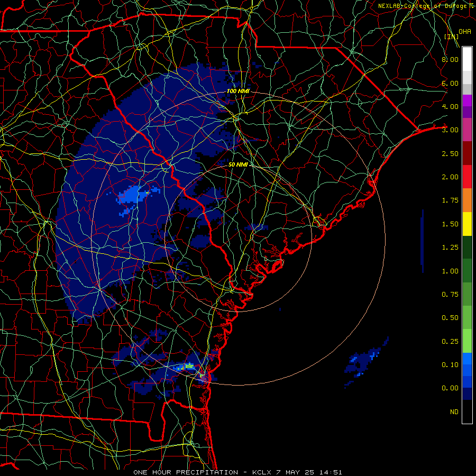The height and width of the screenshot is (476, 476).
Task: Click the 1.00 legend value
Action: 450,271
